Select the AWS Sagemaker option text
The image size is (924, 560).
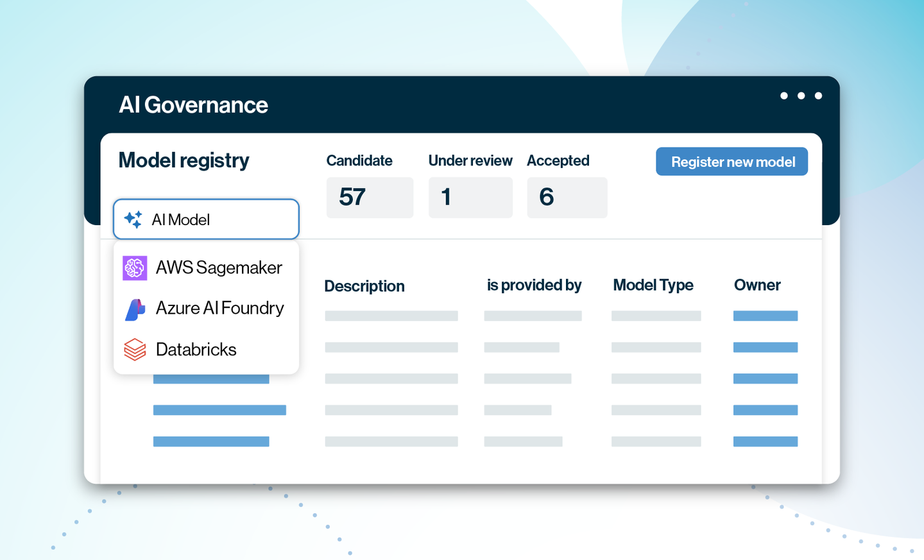click(x=218, y=268)
